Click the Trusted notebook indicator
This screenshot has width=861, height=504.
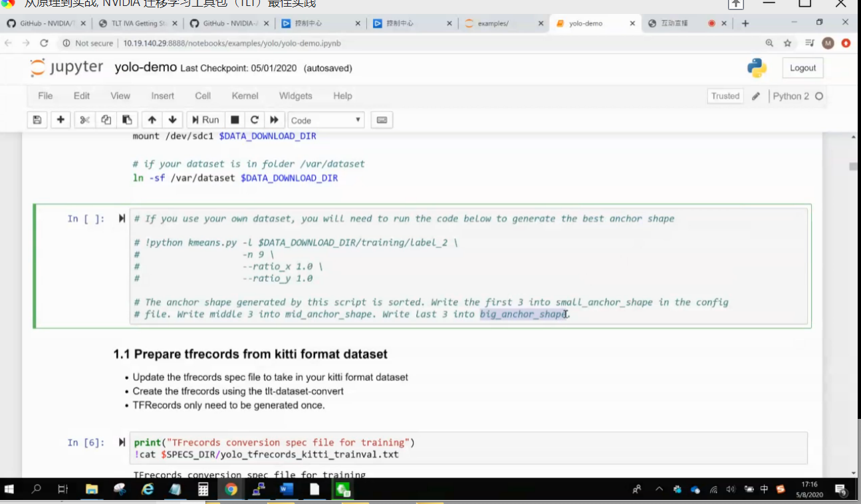pyautogui.click(x=725, y=96)
